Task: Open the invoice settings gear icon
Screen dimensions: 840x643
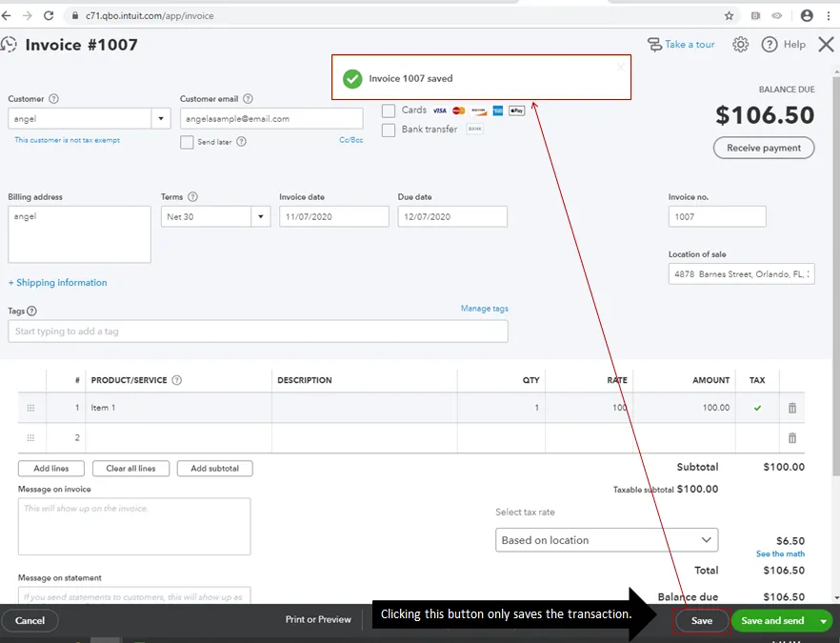Action: (x=740, y=44)
